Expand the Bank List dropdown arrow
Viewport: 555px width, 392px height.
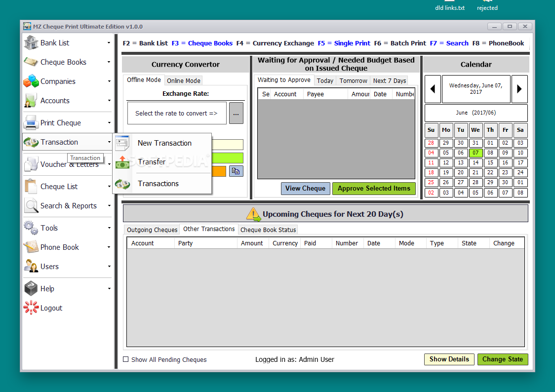(x=109, y=43)
